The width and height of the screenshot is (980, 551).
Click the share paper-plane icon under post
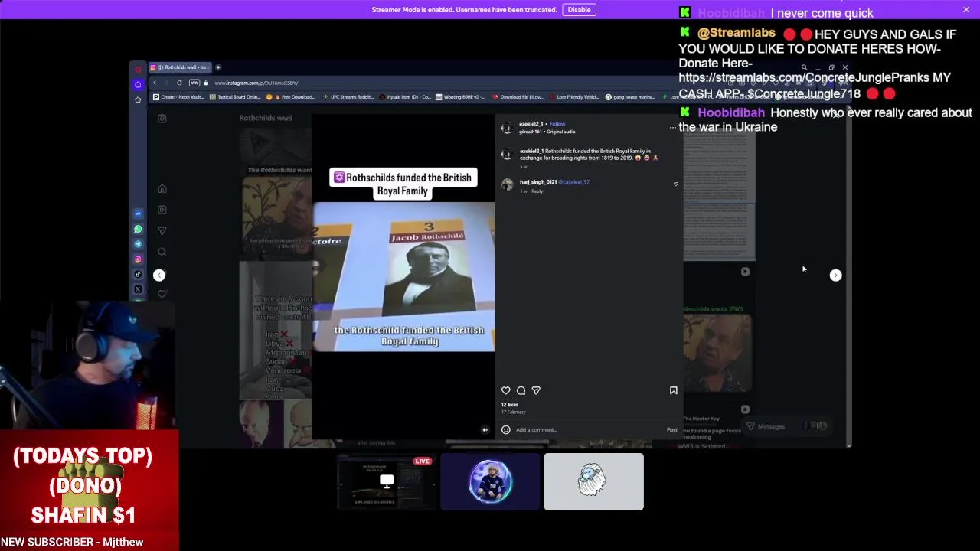[x=536, y=390]
